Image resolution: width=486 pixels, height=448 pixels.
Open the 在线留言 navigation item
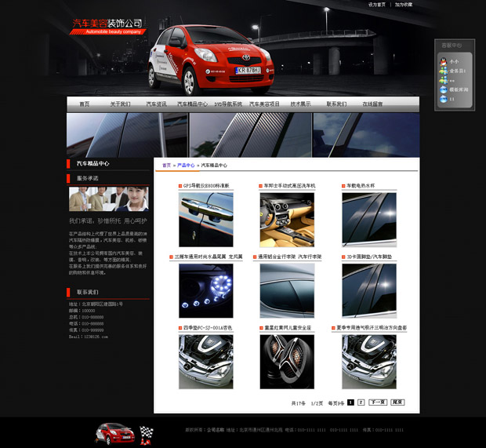point(372,104)
